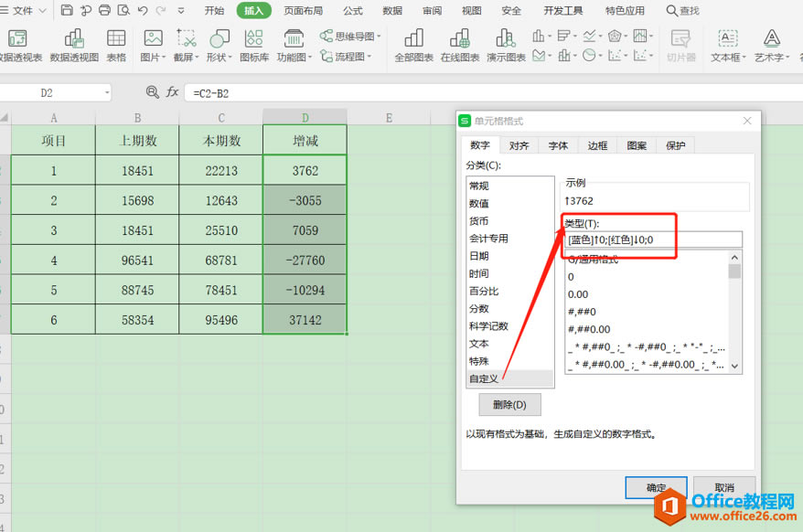
Task: Open the 对齐 tab in the dialog
Action: click(519, 145)
